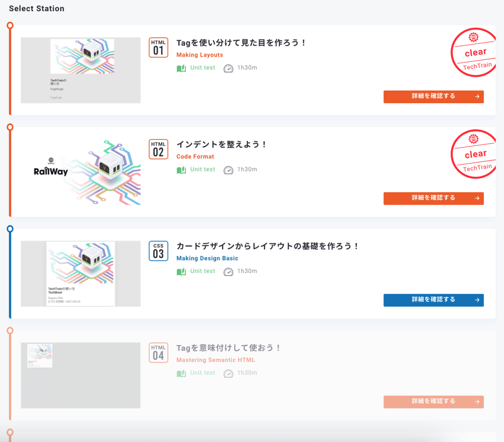Click the HTML 02 station badge

tap(158, 149)
